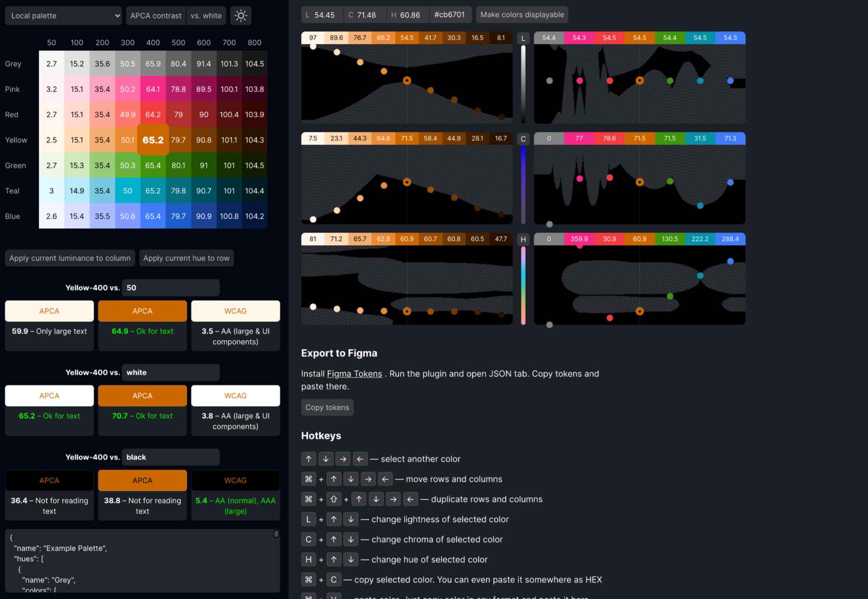Select the highlighted orange dot in lightness graph

(407, 80)
